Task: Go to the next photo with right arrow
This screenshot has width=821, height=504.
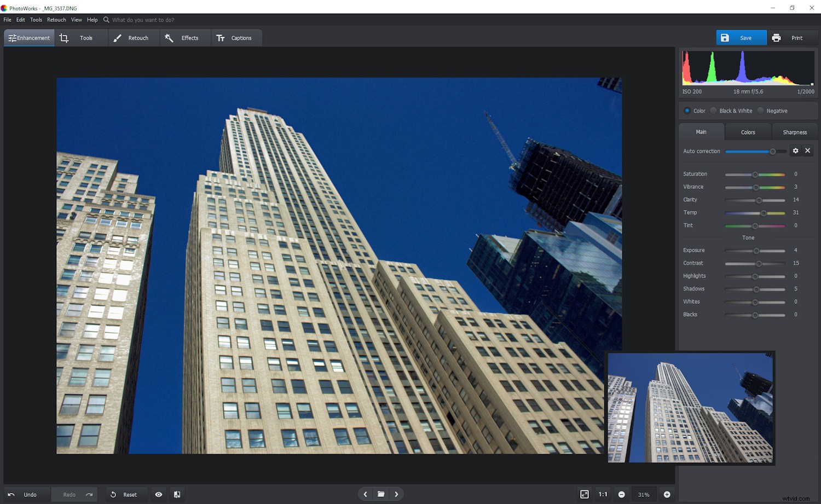Action: [396, 494]
